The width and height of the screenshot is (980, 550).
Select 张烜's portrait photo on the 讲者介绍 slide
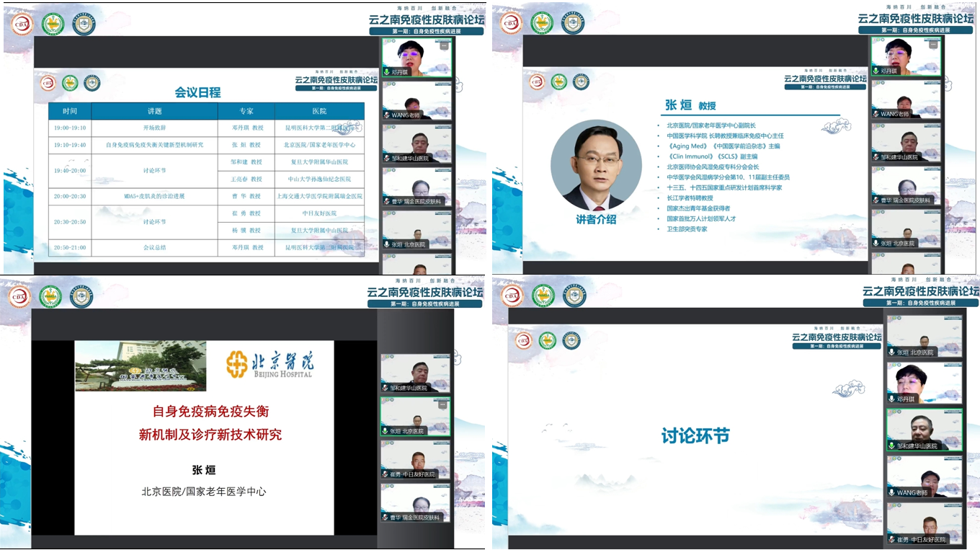point(595,165)
